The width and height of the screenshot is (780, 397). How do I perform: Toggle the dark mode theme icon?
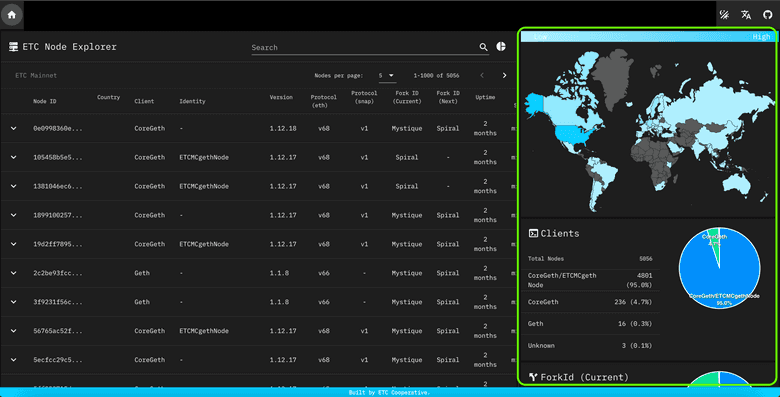tap(724, 15)
